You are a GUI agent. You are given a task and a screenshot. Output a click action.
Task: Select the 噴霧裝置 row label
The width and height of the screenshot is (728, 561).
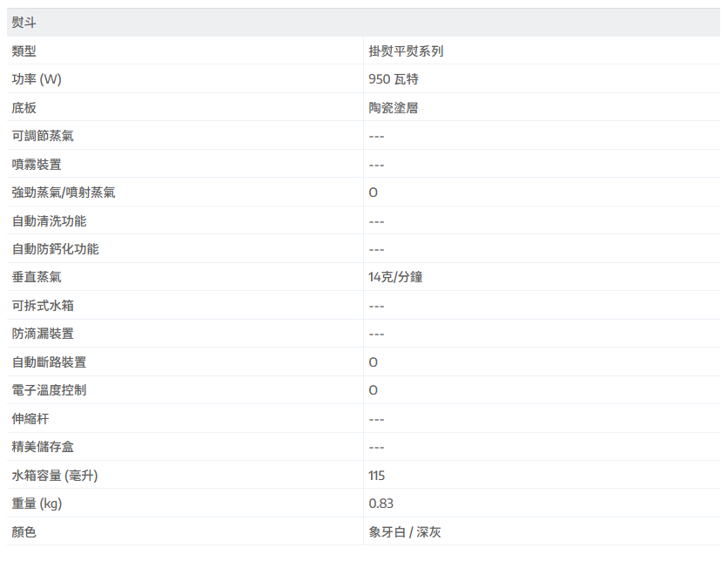pyautogui.click(x=37, y=165)
